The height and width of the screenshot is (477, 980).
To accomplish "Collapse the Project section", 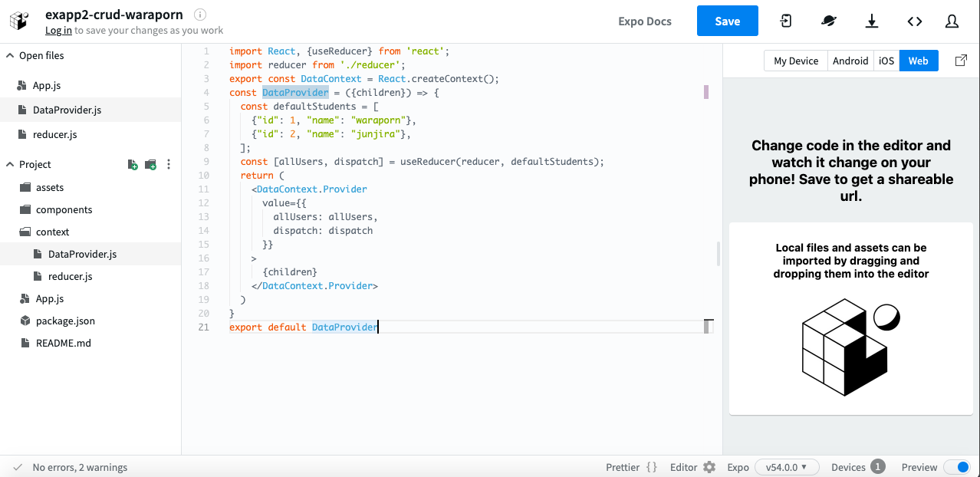I will pos(10,164).
